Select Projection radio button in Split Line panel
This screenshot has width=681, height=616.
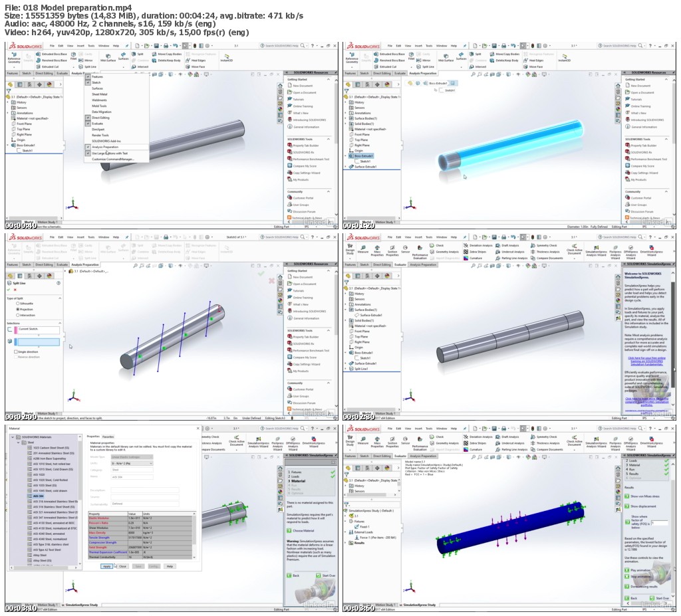click(x=18, y=309)
